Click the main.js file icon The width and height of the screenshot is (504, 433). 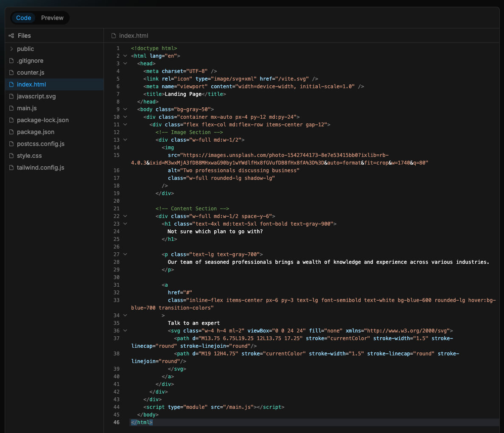point(11,108)
